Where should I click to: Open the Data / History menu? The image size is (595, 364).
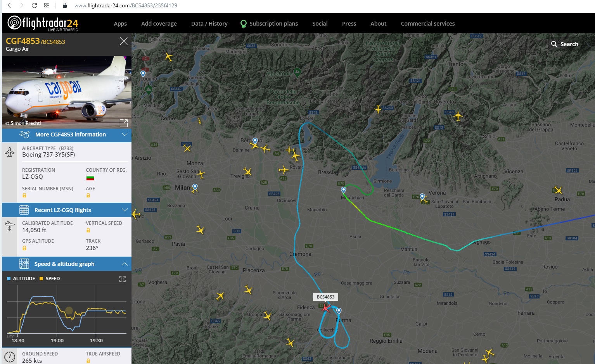tap(209, 24)
